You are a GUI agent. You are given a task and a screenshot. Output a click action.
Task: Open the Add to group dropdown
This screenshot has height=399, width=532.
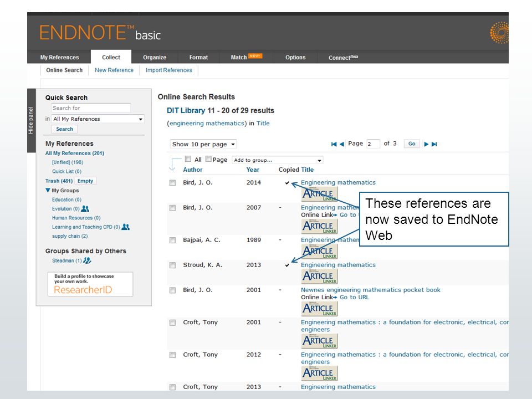coord(277,160)
